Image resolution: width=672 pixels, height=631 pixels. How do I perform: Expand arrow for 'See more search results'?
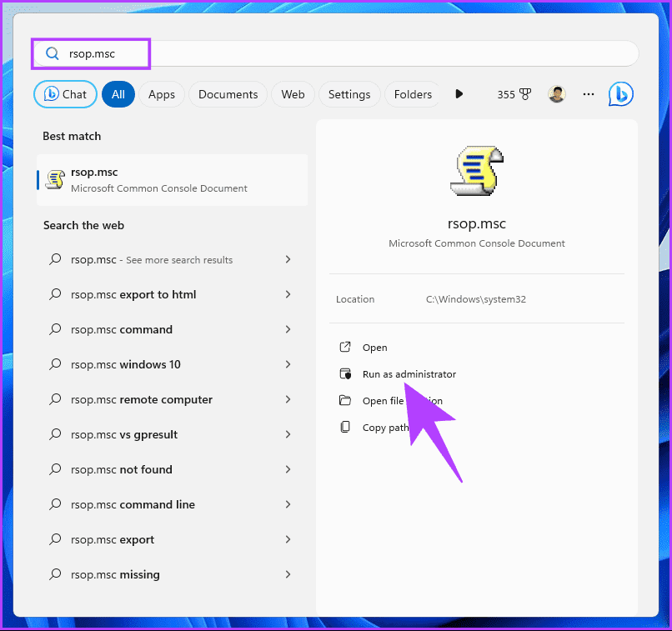[288, 259]
